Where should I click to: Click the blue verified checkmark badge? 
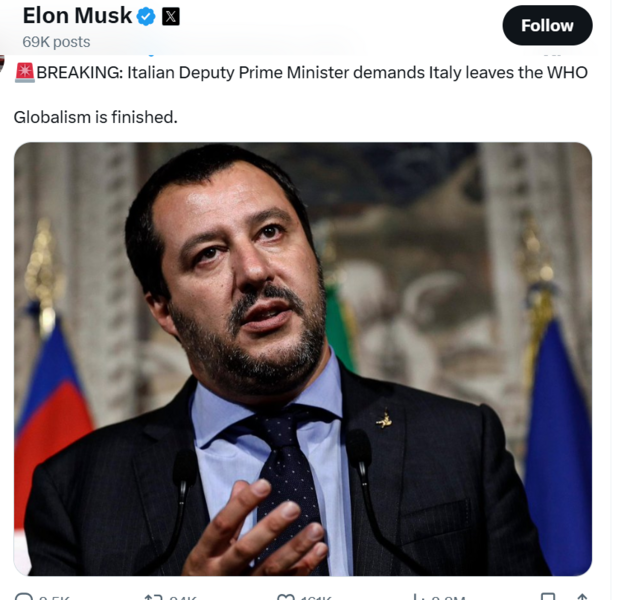(x=146, y=16)
